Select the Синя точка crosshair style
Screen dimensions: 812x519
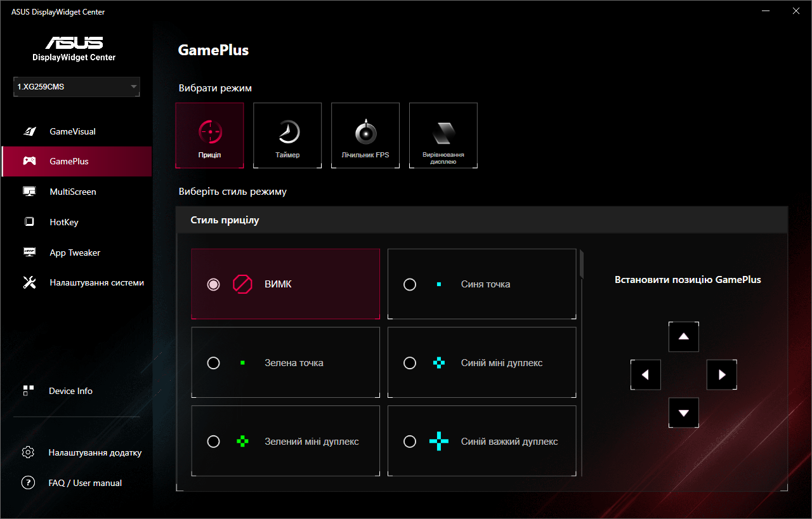click(481, 284)
